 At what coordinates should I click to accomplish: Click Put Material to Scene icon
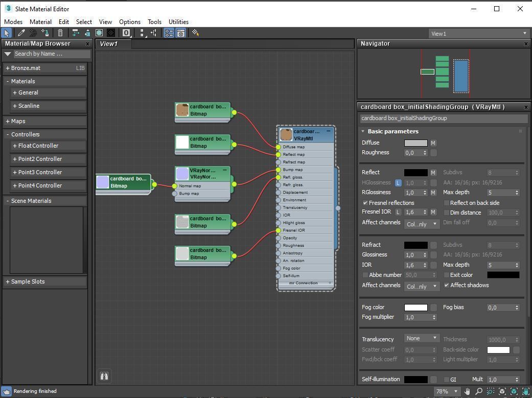pyautogui.click(x=33, y=33)
